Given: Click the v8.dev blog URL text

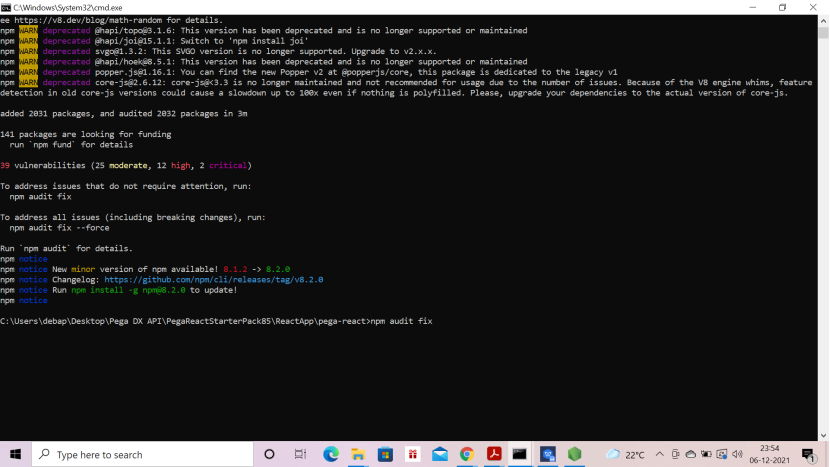Looking at the screenshot, I should pos(88,20).
